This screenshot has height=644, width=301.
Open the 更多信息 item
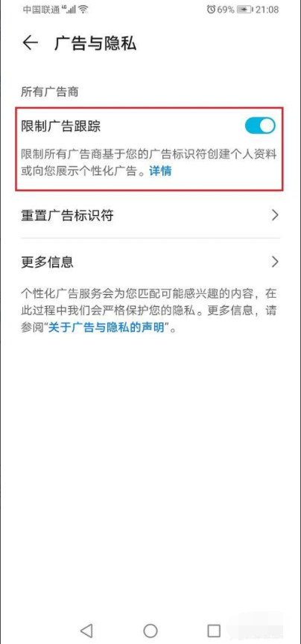tap(150, 262)
